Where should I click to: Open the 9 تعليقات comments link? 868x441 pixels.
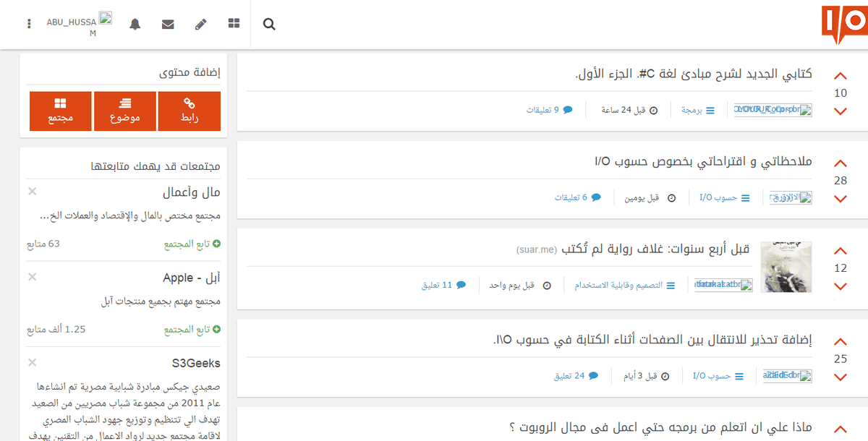pos(550,108)
